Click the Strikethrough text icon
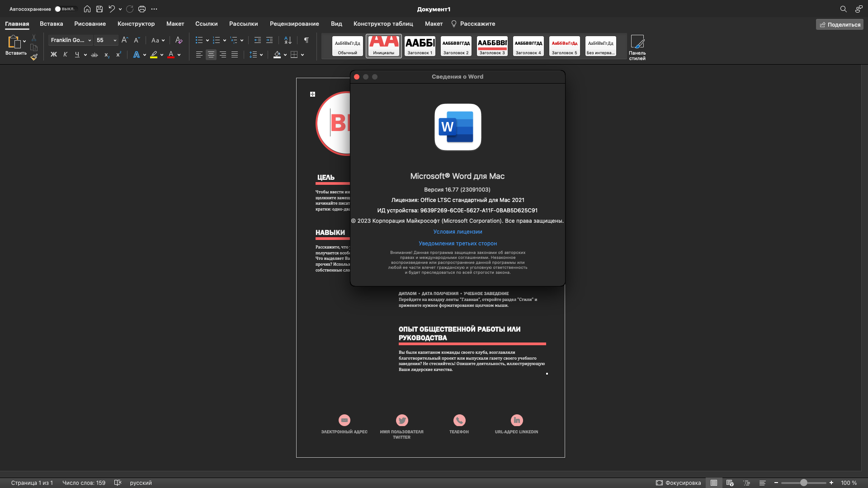The width and height of the screenshot is (868, 488). (94, 55)
